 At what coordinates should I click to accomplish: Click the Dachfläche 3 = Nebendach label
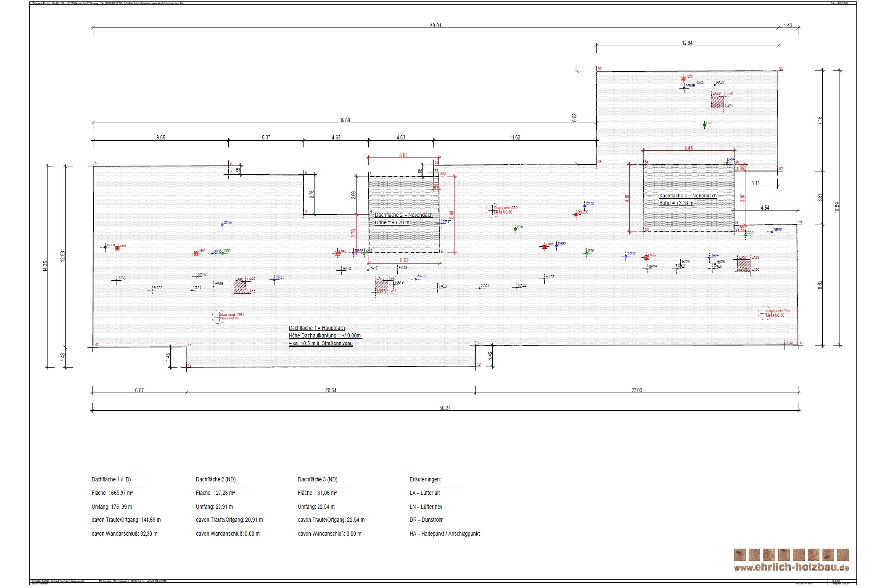point(687,196)
